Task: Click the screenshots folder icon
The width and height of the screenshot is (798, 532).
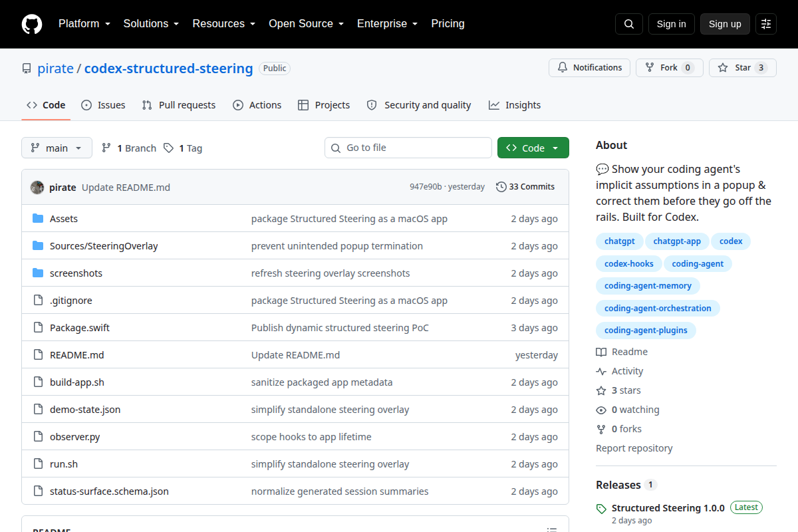Action: coord(38,273)
